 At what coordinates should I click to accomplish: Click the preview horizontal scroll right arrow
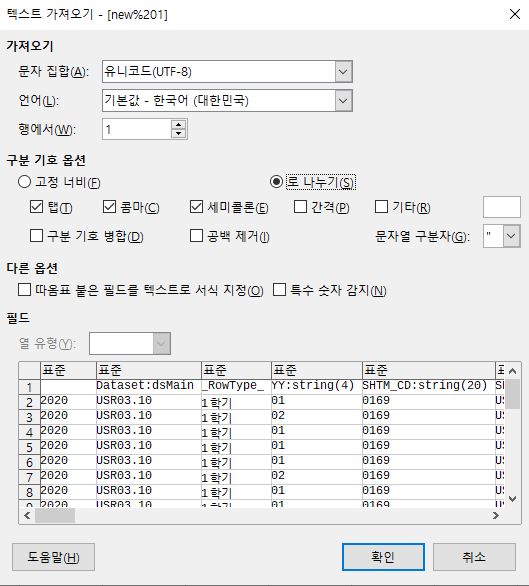pos(496,515)
